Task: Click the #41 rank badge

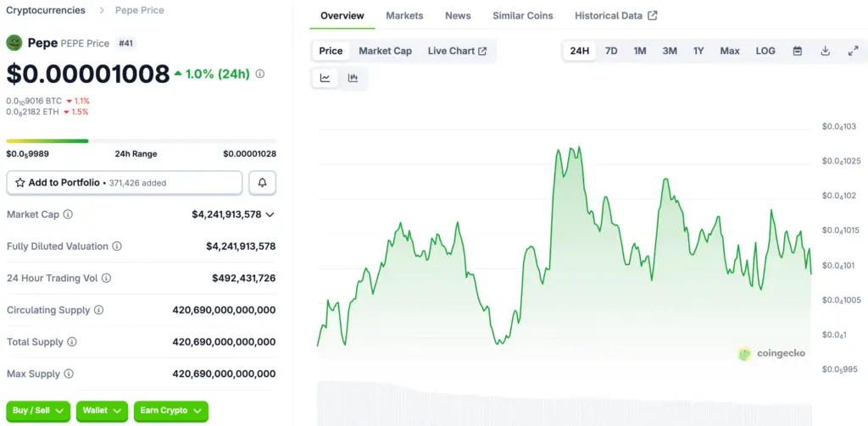Action: 126,43
